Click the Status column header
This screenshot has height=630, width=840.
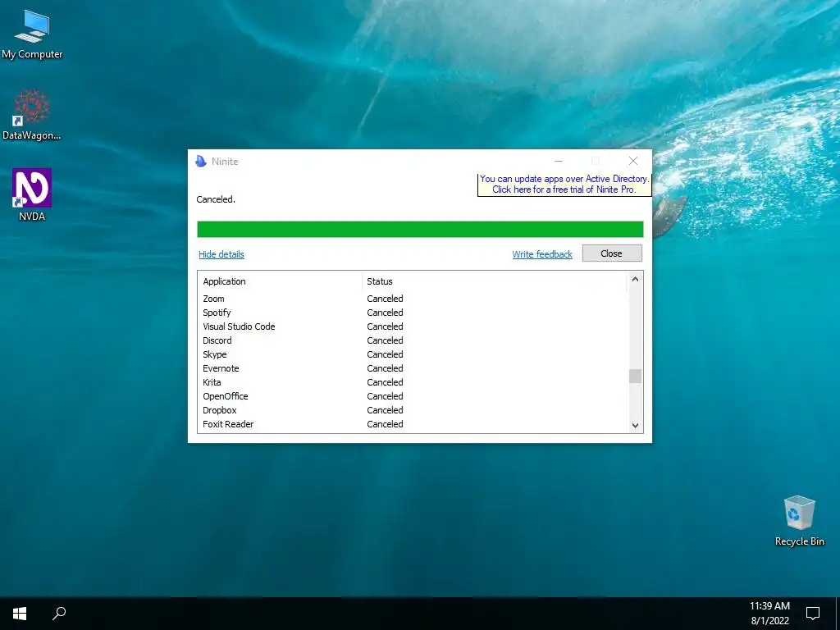494,282
